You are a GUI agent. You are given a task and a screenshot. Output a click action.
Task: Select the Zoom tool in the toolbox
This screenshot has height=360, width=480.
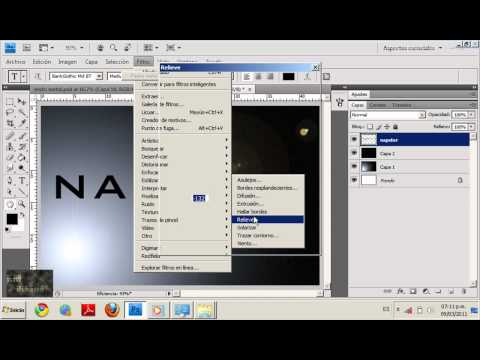tap(22, 204)
